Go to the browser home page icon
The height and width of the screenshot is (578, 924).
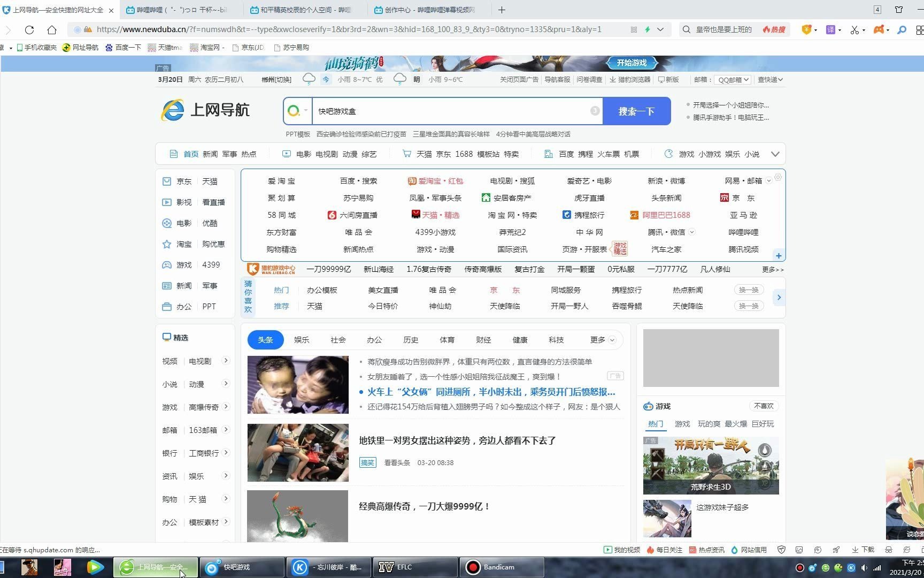click(x=52, y=30)
